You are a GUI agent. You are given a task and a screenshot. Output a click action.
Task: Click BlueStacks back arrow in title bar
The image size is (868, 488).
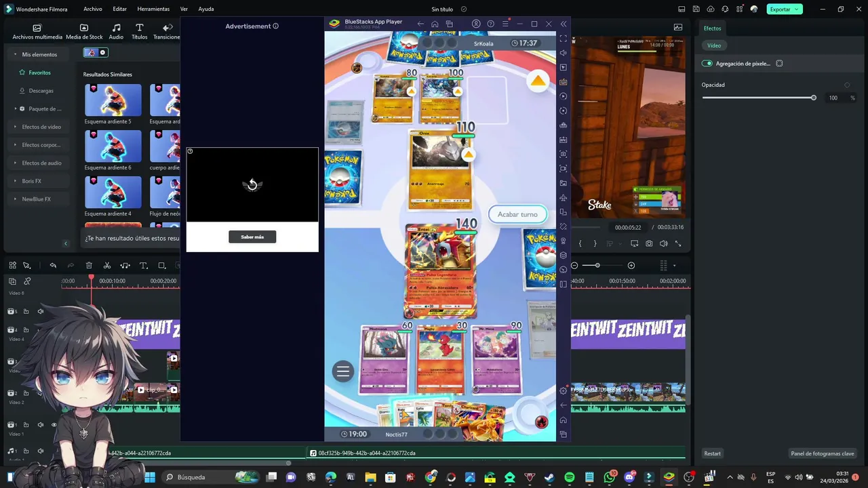click(x=420, y=24)
